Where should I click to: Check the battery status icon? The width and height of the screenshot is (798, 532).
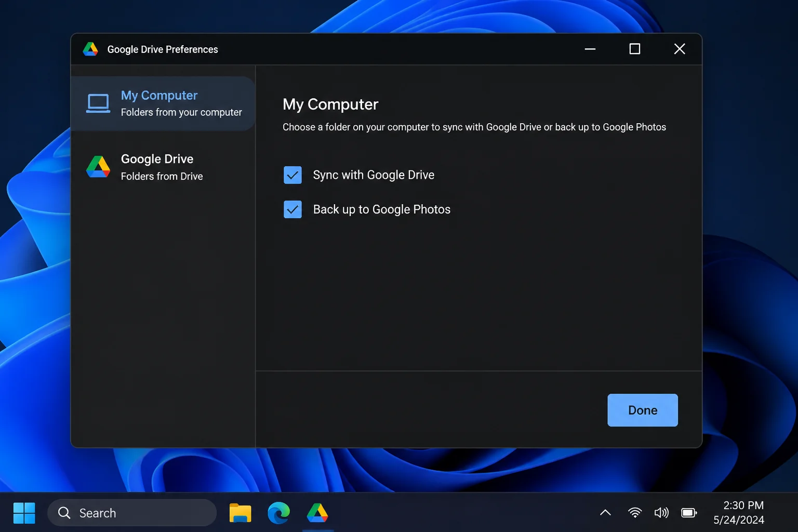(689, 513)
